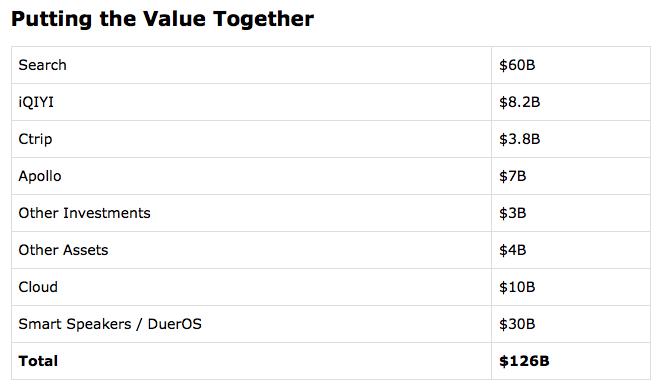Click the $4B Other Assets value
The width and height of the screenshot is (664, 390).
(512, 250)
